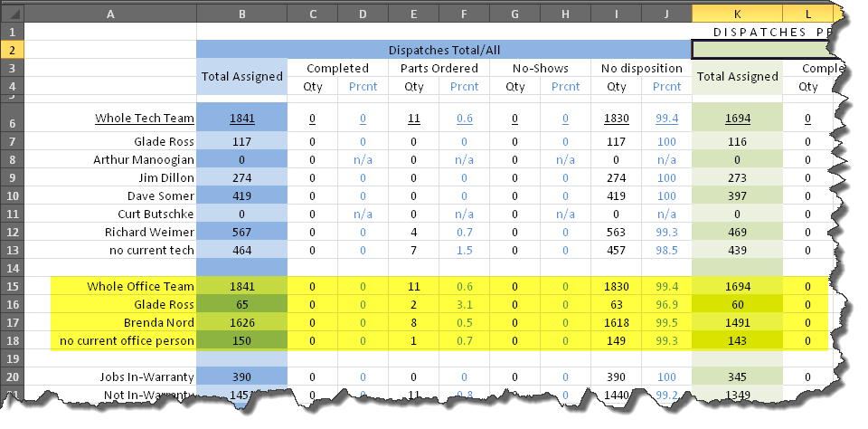Select the column B header
The height and width of the screenshot is (429, 868).
pos(241,14)
